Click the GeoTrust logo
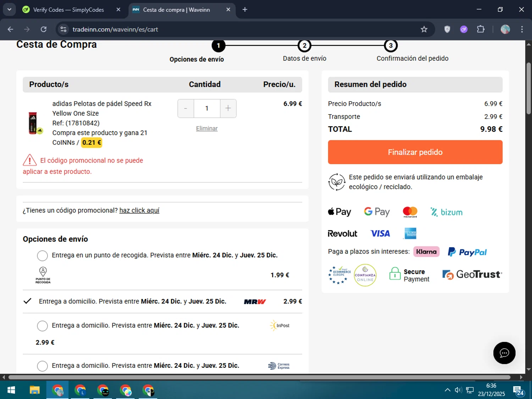This screenshot has width=532, height=399. [472, 275]
